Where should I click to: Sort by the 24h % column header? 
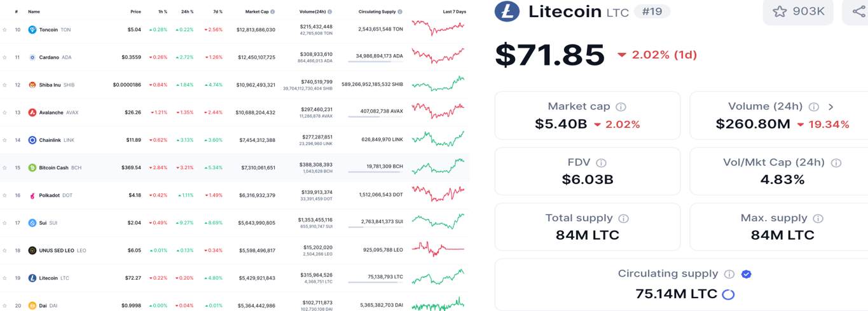[187, 11]
